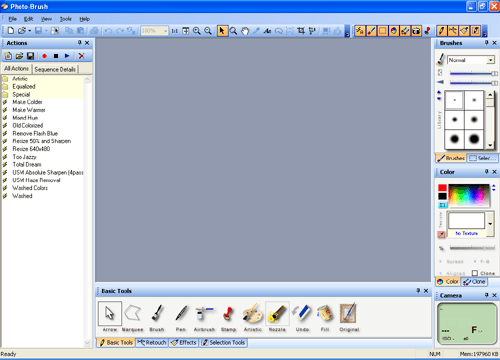Select the Total Dream action

pyautogui.click(x=27, y=164)
